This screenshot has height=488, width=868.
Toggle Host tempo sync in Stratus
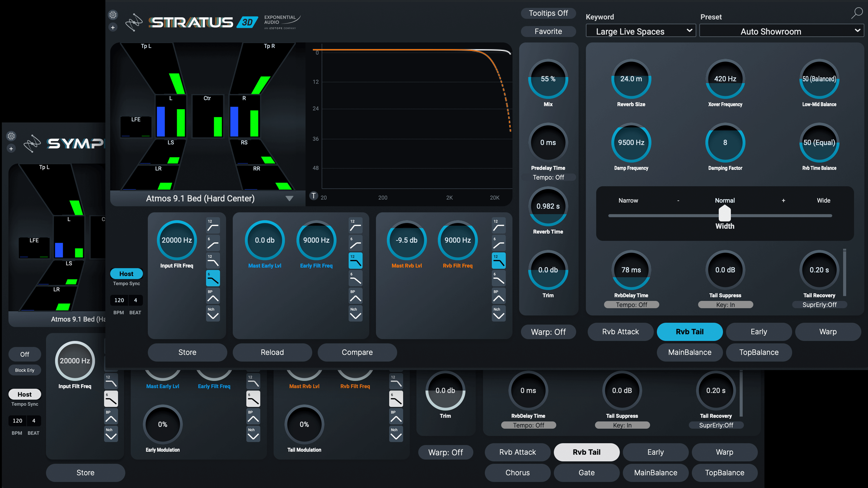click(x=126, y=274)
